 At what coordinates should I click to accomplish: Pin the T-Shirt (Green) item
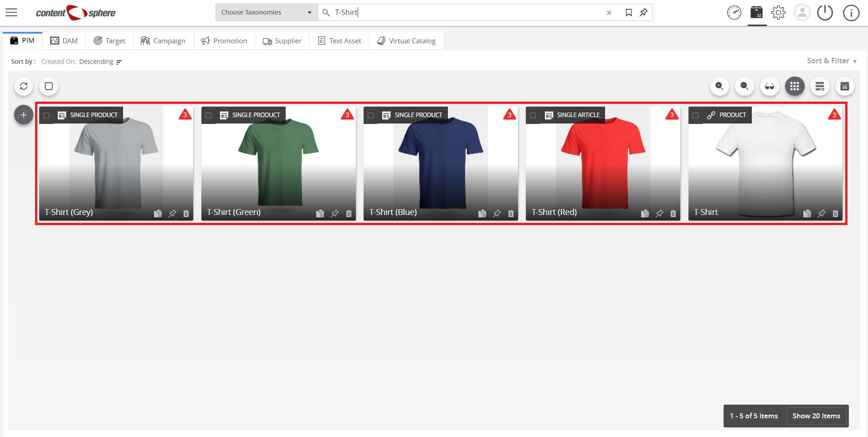tap(334, 213)
